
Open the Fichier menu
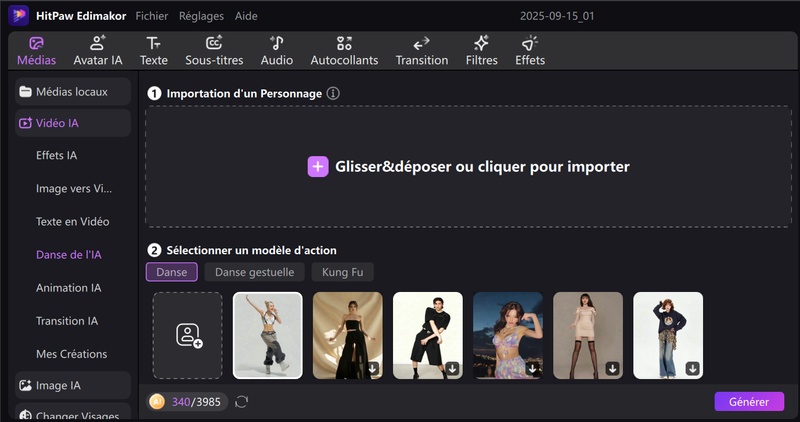151,16
